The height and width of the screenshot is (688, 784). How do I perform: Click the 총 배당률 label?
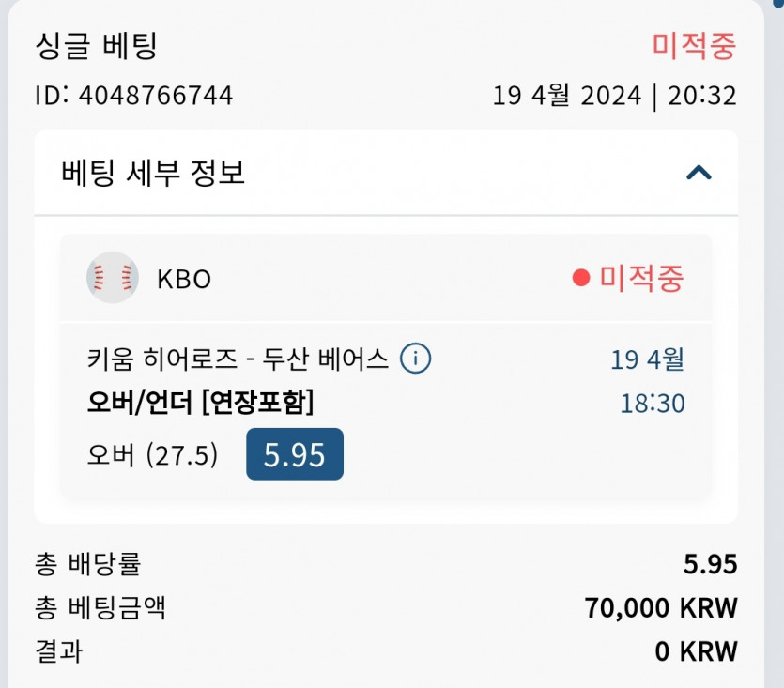87,564
